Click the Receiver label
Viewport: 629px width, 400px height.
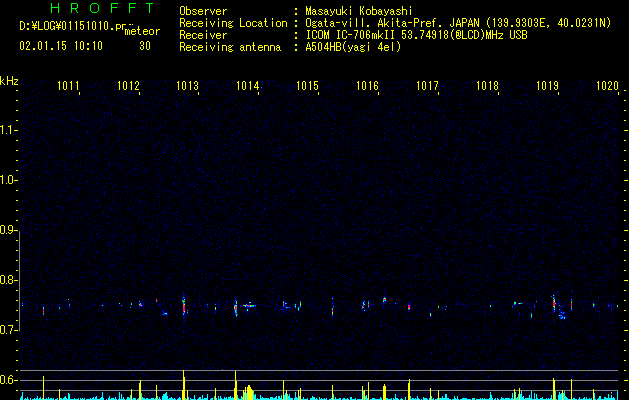click(x=203, y=35)
